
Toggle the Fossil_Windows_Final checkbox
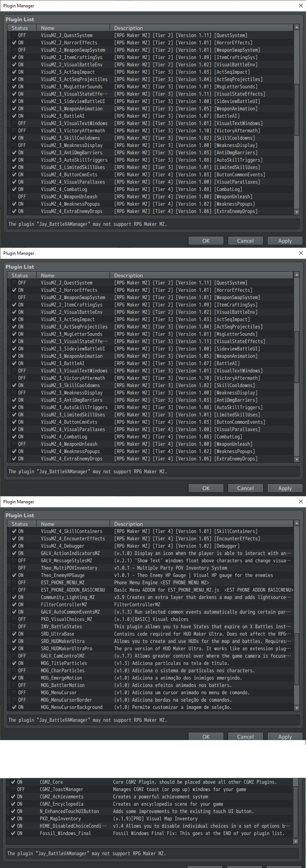(13, 833)
